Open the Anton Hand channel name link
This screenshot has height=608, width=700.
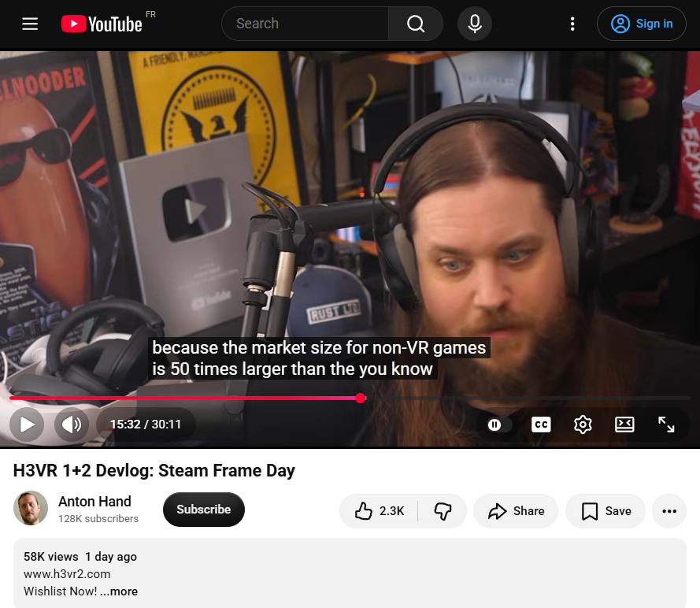[x=94, y=502]
